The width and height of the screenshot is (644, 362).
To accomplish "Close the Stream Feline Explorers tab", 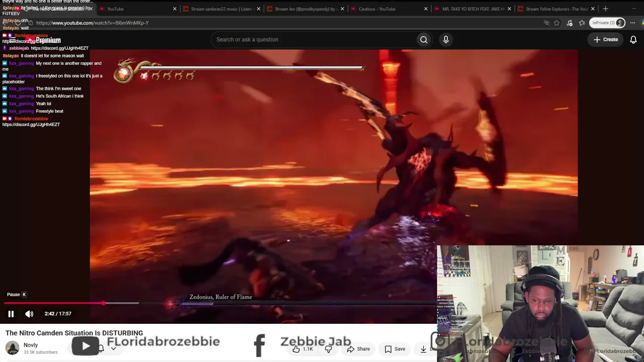I will click(x=593, y=9).
